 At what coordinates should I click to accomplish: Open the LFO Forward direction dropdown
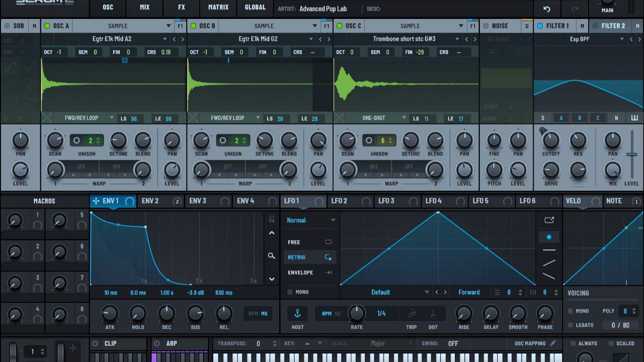(x=469, y=292)
